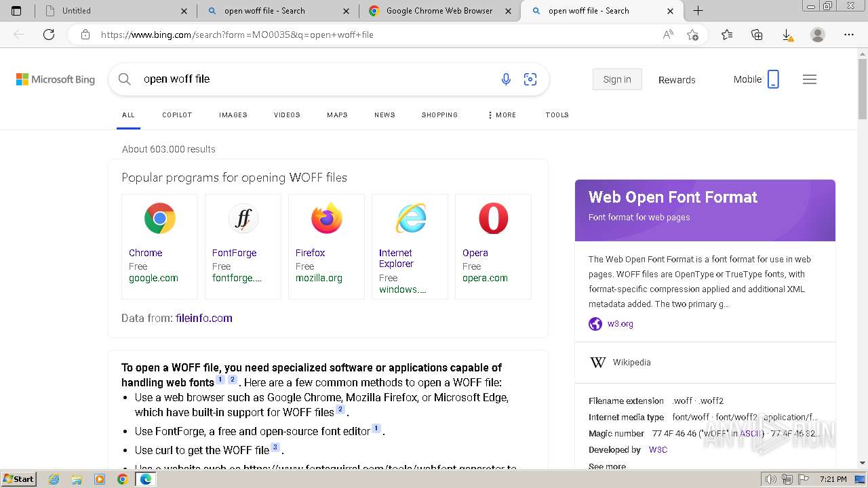
Task: Open the Opera program card icon
Action: (493, 218)
